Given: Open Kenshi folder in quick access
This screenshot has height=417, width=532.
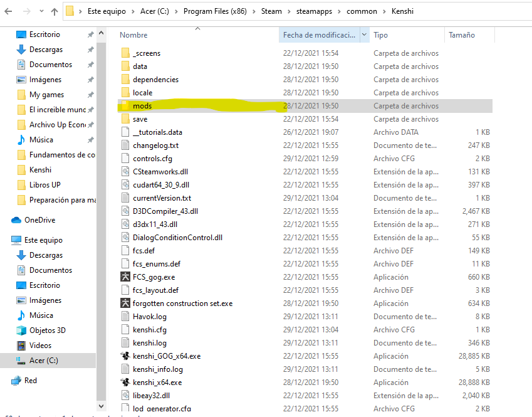Looking at the screenshot, I should [40, 170].
